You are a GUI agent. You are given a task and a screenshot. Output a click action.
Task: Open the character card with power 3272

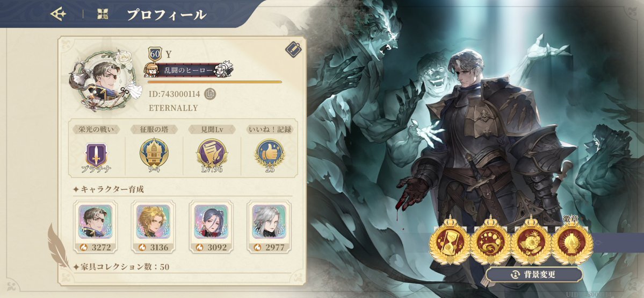coord(96,227)
